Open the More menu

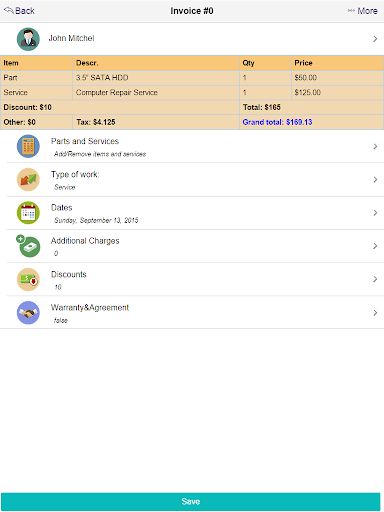click(362, 11)
